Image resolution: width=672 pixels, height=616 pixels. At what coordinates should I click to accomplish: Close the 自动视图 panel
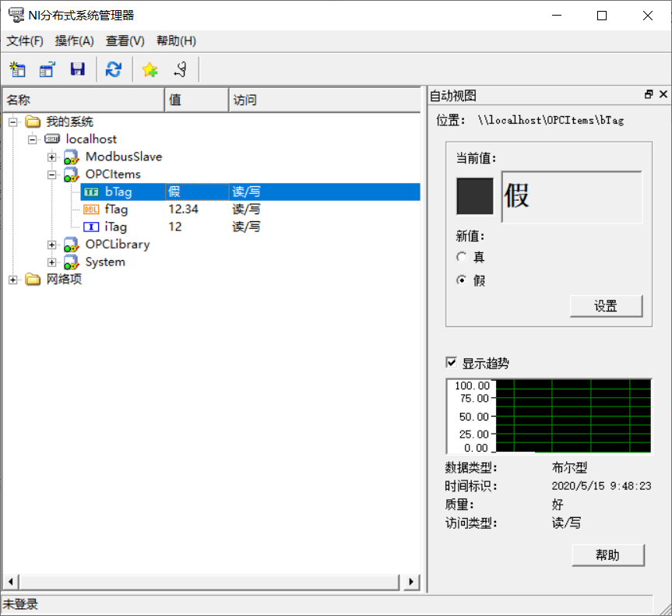click(663, 94)
